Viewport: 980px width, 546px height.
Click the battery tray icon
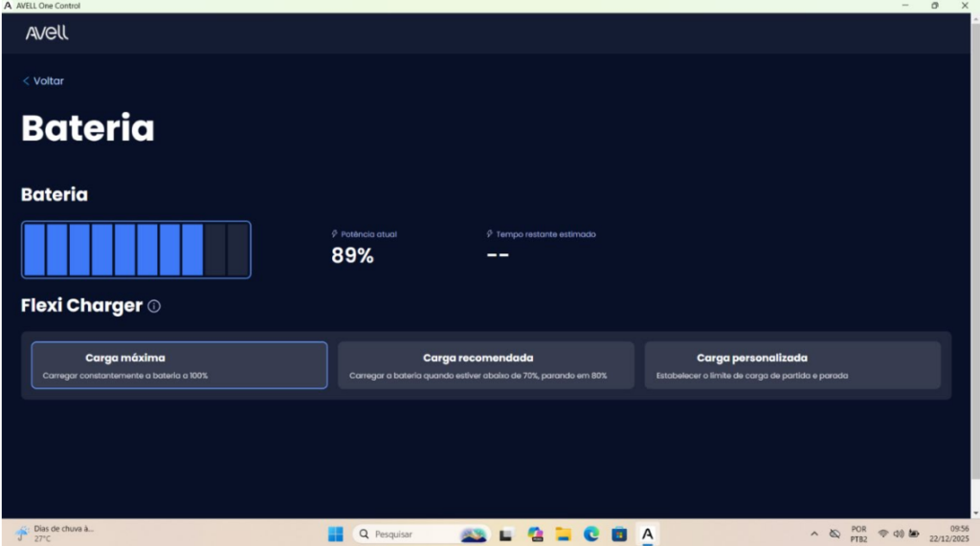click(x=914, y=534)
